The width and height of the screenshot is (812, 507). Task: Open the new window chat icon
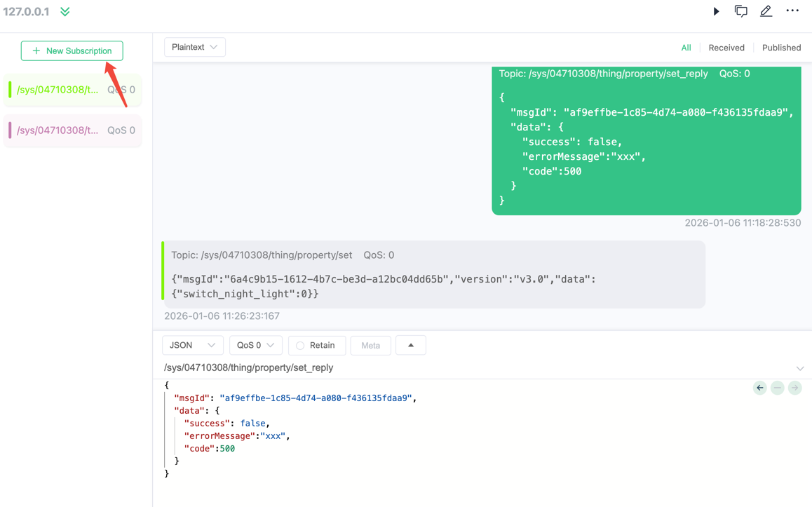pos(740,11)
